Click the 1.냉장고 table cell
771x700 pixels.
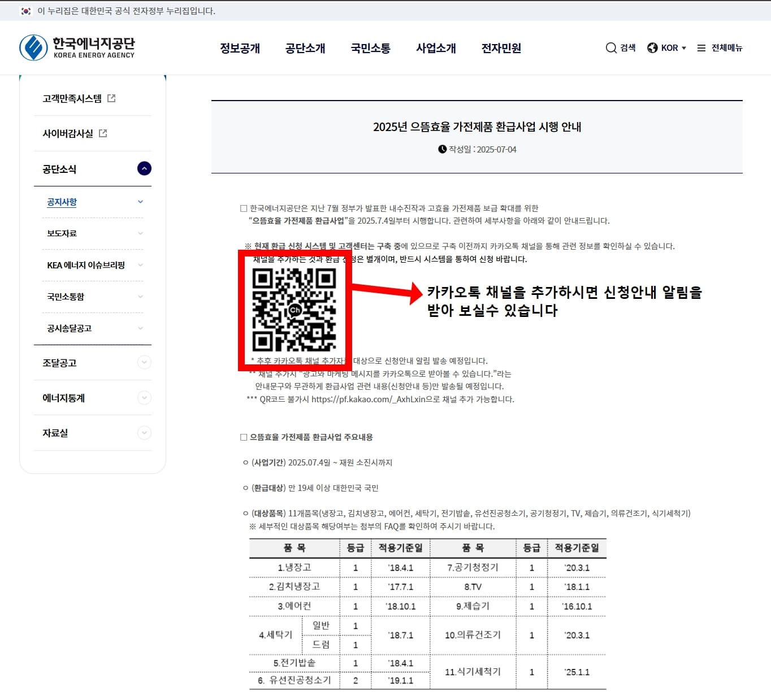click(294, 567)
